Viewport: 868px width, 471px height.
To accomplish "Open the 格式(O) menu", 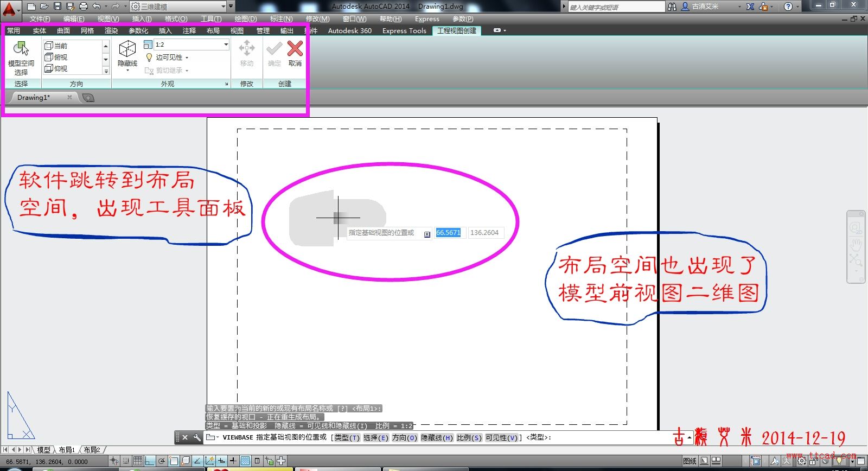I will pyautogui.click(x=176, y=19).
